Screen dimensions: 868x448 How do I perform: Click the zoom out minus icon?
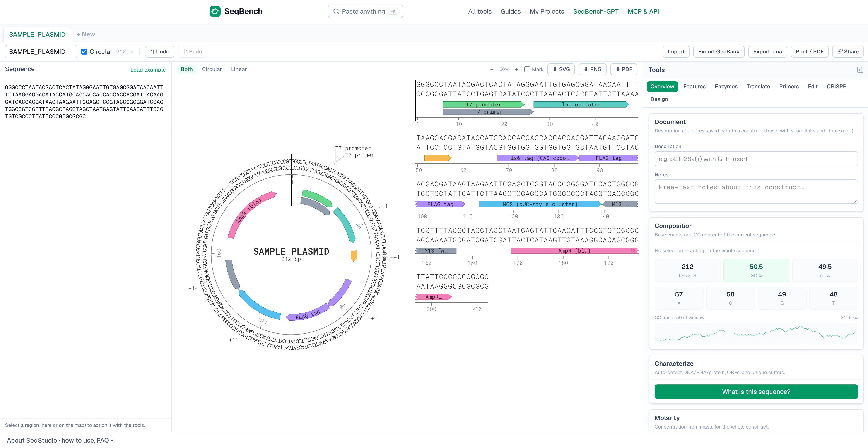(492, 69)
